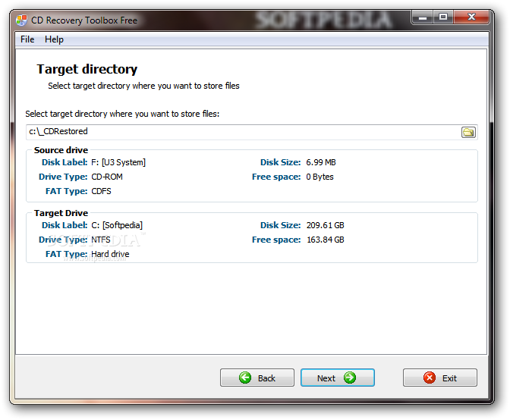Click the target disk size '209.61 GB'

click(326, 225)
